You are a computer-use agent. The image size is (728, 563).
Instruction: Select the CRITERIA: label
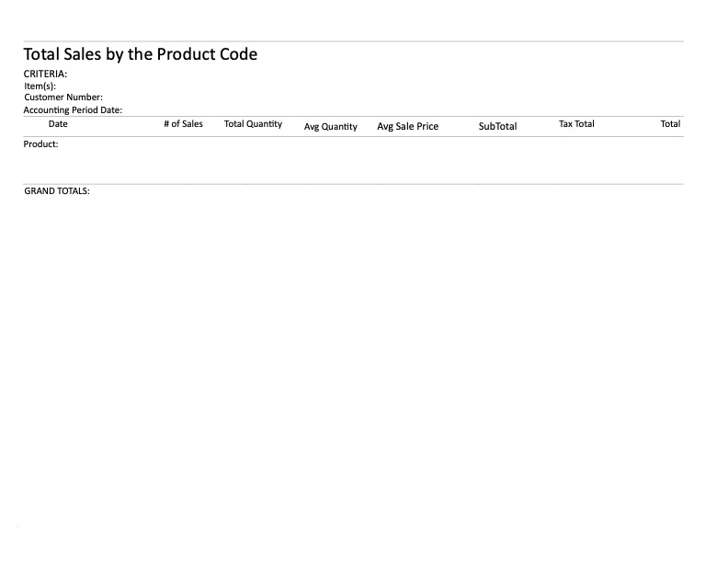45,75
